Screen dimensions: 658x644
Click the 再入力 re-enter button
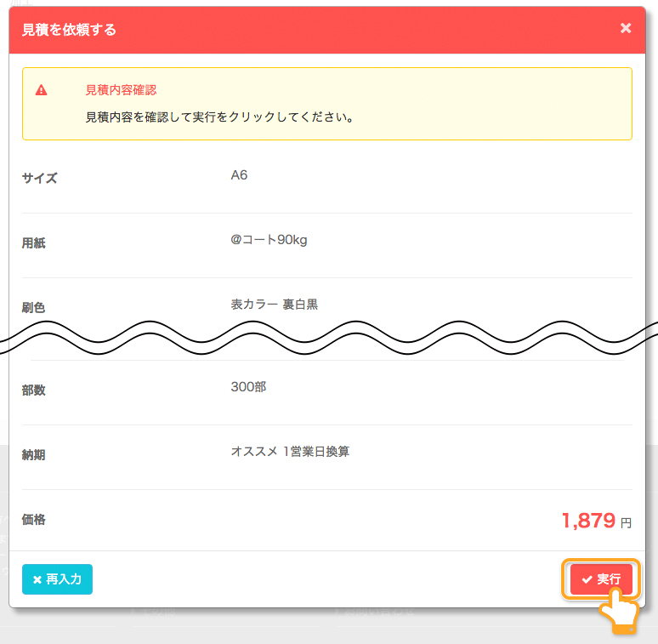pyautogui.click(x=57, y=579)
